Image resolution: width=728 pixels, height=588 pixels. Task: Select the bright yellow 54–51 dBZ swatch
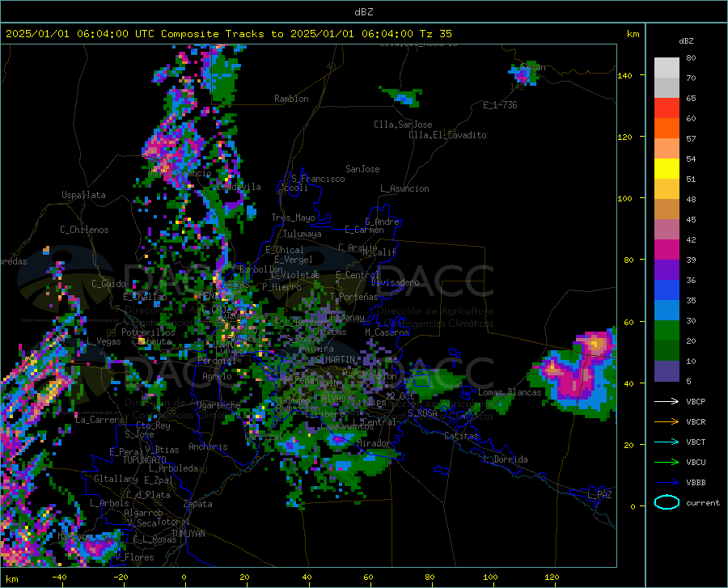667,169
